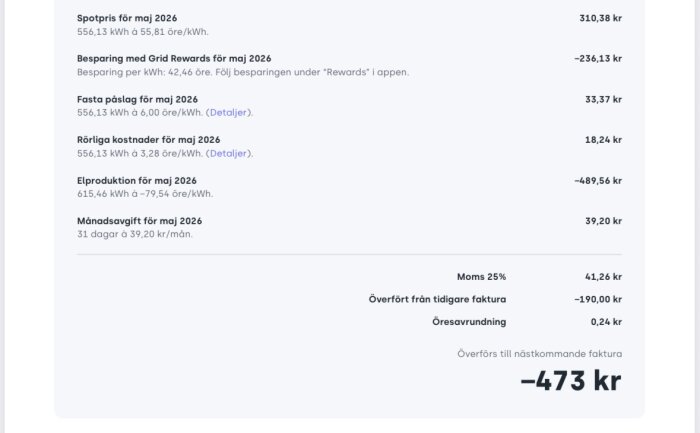Click the Öresavrundning label

(x=469, y=321)
